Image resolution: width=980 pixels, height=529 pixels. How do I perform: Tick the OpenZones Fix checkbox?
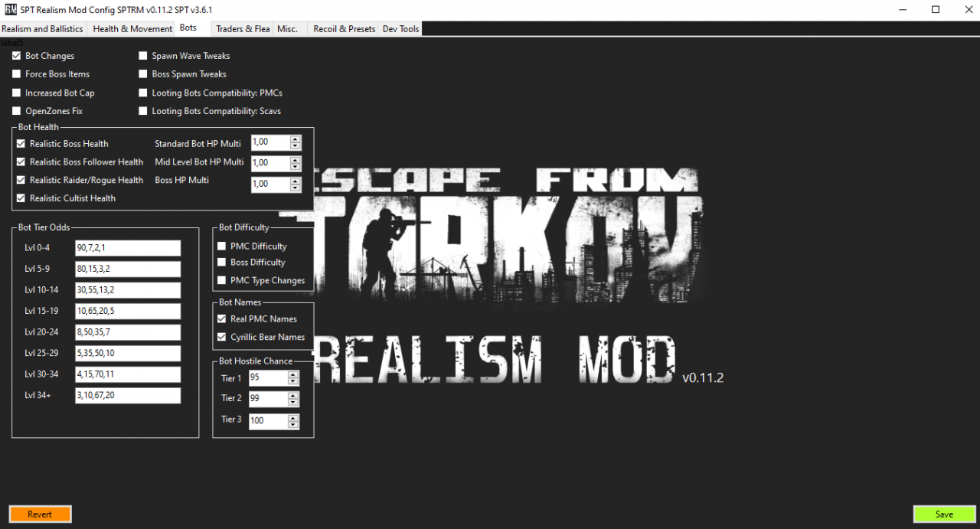click(x=17, y=111)
